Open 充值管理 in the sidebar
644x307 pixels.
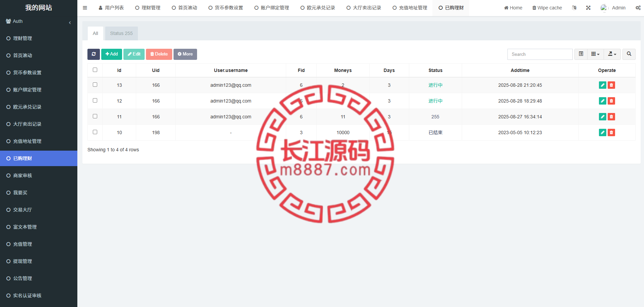[39, 244]
